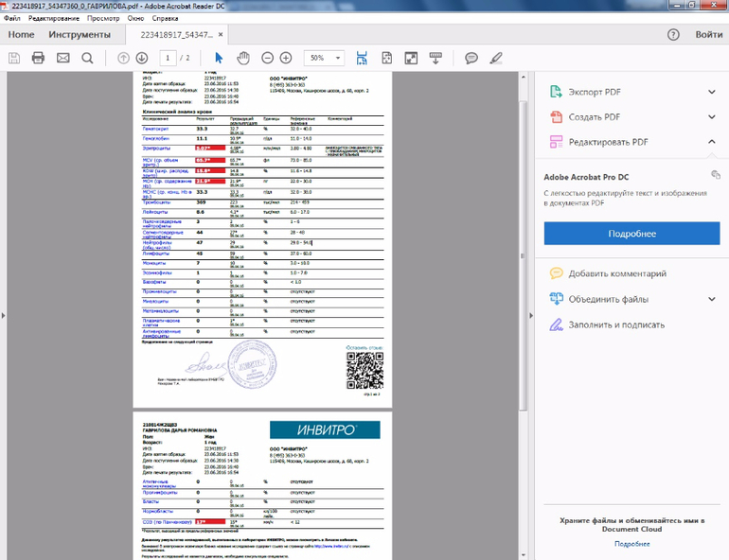This screenshot has height=560, width=729.
Task: Go to next page arrow
Action: tap(141, 58)
